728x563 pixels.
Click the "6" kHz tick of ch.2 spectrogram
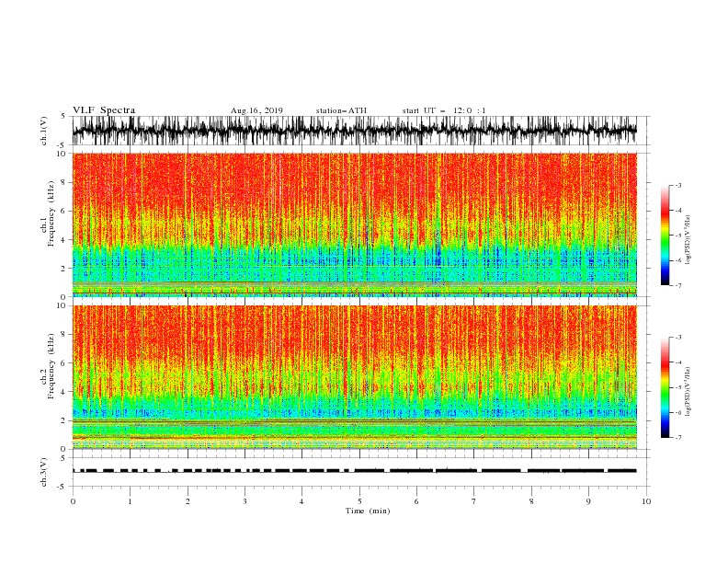coord(64,363)
